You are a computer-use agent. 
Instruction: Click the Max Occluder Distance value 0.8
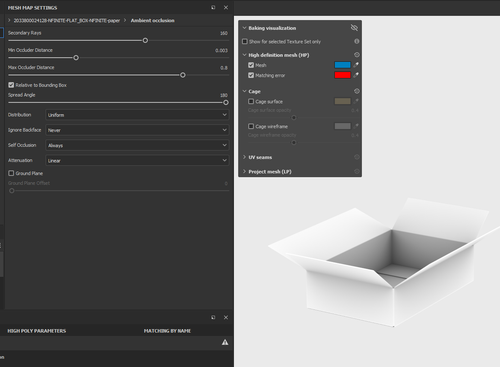click(x=224, y=68)
